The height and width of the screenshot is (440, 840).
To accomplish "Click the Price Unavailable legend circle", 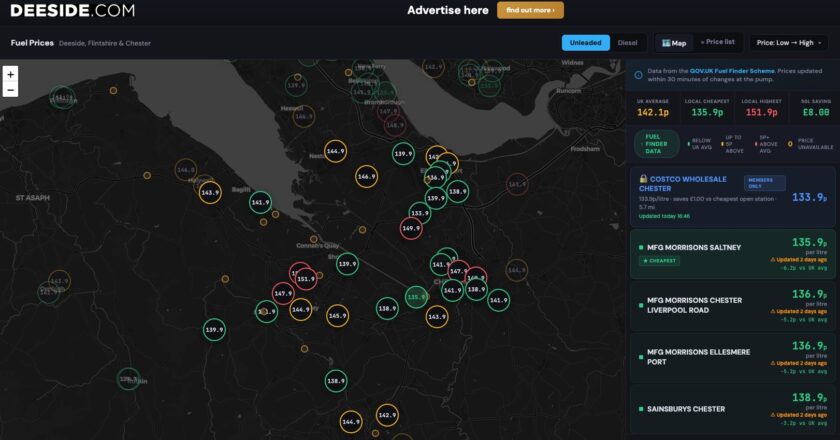I will click(x=790, y=144).
